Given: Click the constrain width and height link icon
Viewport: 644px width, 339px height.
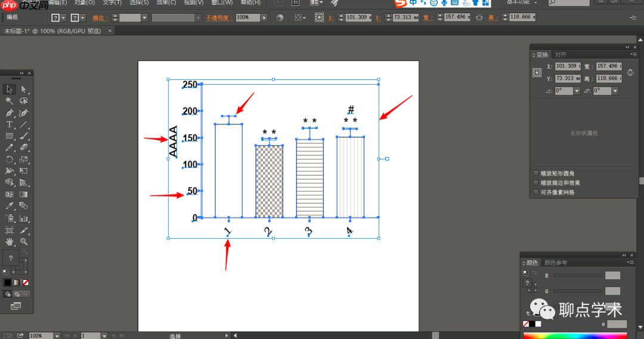Looking at the screenshot, I should [x=630, y=72].
